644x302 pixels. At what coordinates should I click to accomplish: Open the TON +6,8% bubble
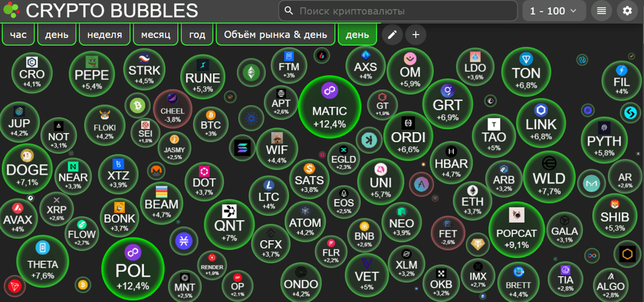[526, 72]
